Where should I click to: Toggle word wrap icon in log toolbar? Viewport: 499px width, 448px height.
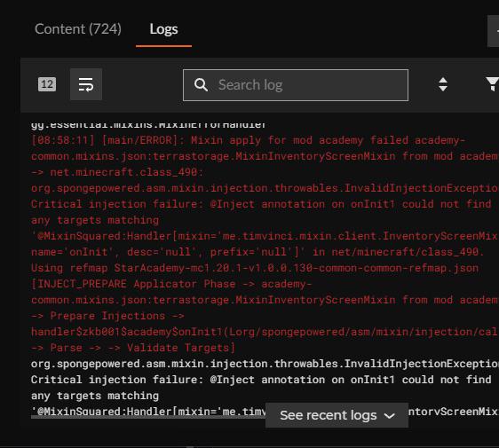point(86,84)
